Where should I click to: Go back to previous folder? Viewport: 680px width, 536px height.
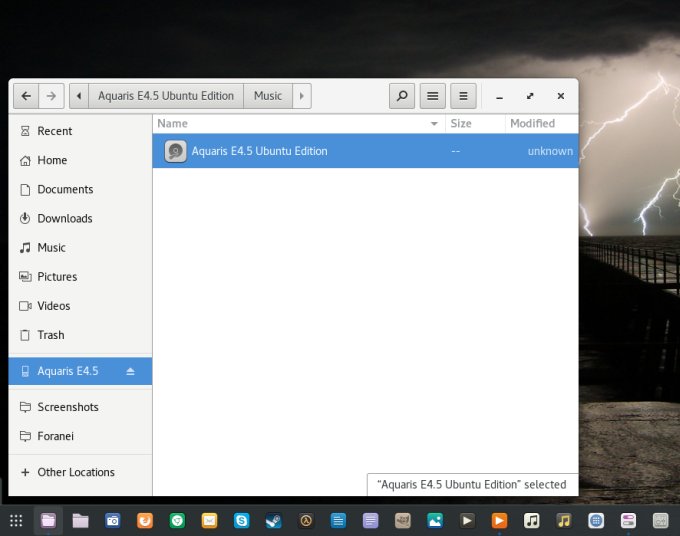tap(25, 96)
